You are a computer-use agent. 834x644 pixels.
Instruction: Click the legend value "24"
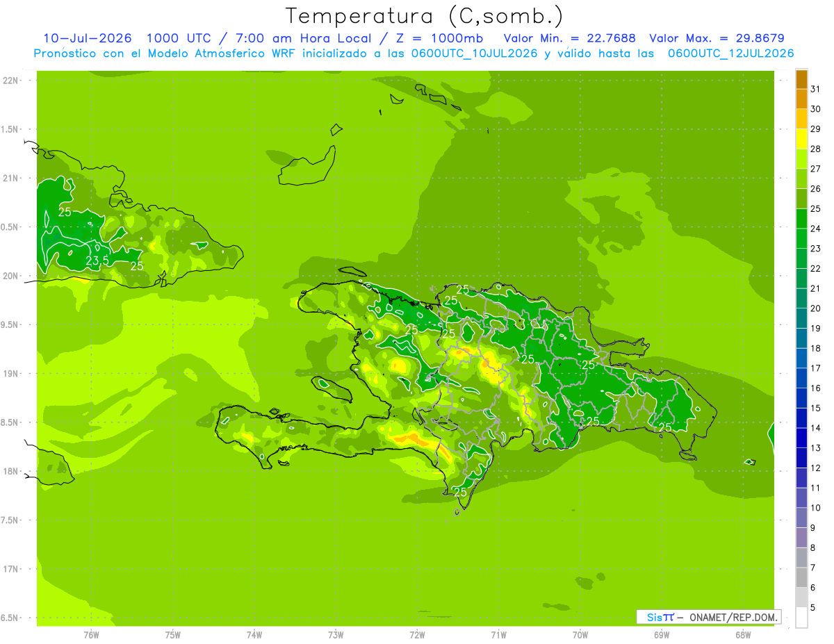[x=816, y=228]
